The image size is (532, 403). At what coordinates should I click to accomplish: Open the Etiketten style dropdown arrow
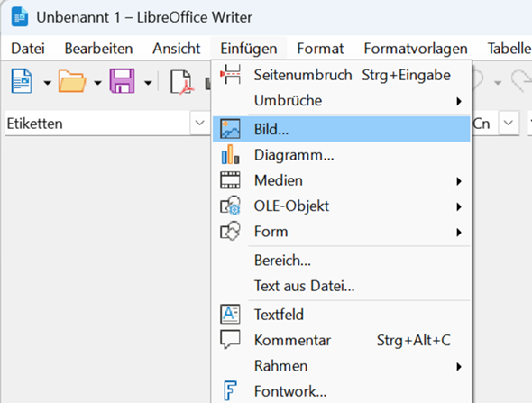[x=200, y=123]
